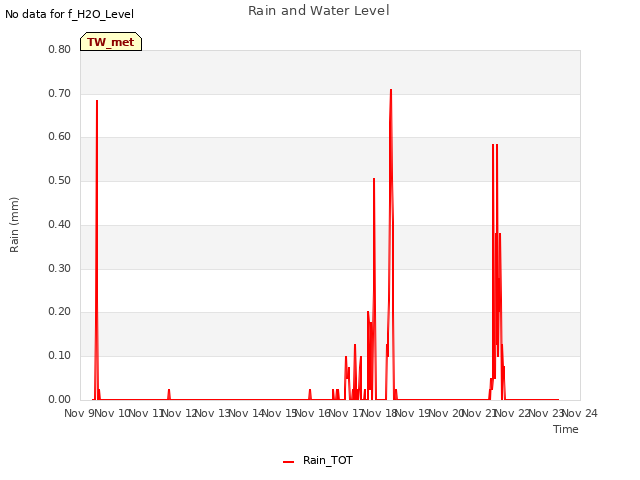
Task: Click the 0.80 y-axis tick label
Action: pyautogui.click(x=60, y=50)
